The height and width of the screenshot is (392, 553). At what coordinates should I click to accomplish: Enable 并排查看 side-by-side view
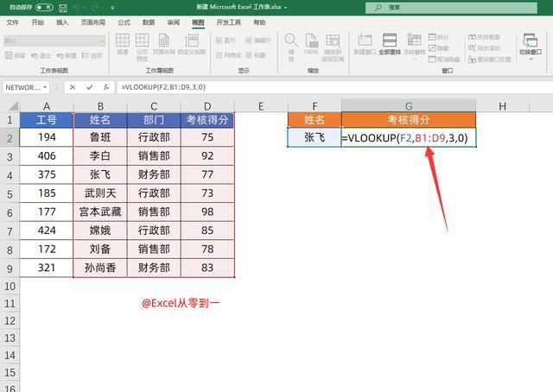(x=484, y=37)
